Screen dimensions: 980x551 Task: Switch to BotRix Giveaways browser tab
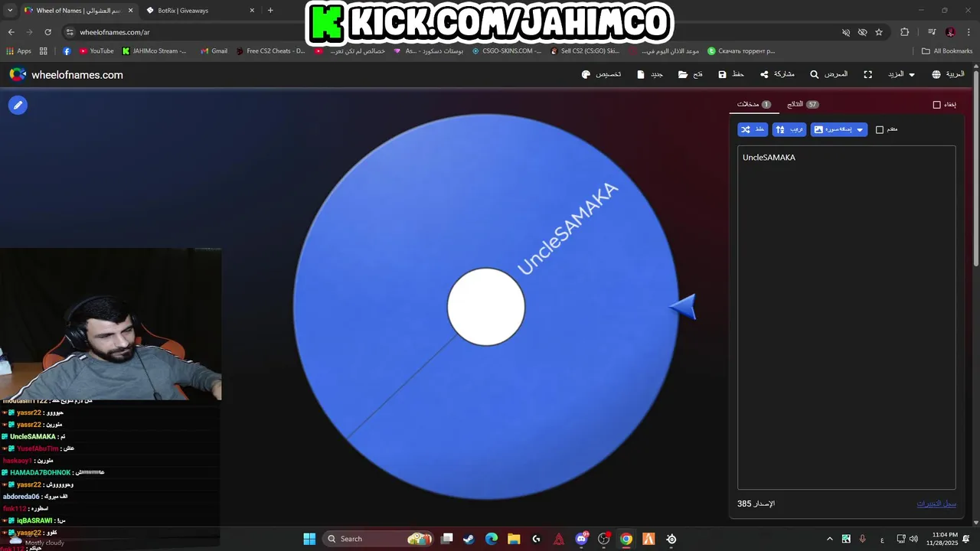pos(198,11)
